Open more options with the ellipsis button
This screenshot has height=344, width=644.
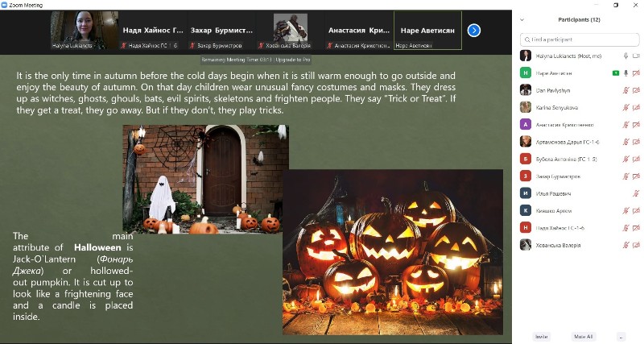point(621,337)
